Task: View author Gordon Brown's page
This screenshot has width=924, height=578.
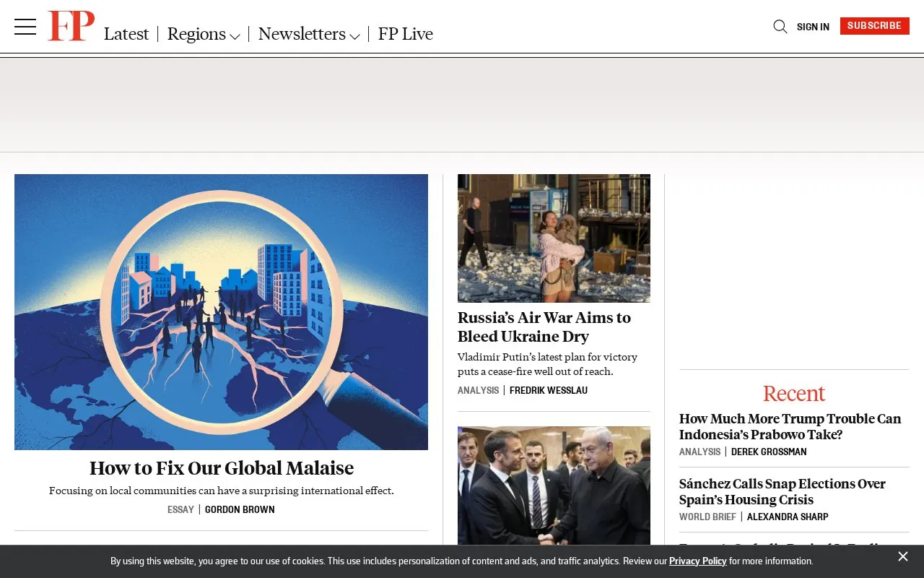Action: click(x=240, y=509)
